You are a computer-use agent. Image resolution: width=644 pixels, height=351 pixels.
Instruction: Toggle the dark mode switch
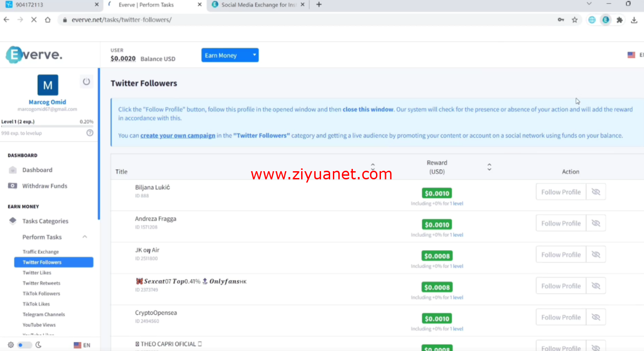[24, 345]
